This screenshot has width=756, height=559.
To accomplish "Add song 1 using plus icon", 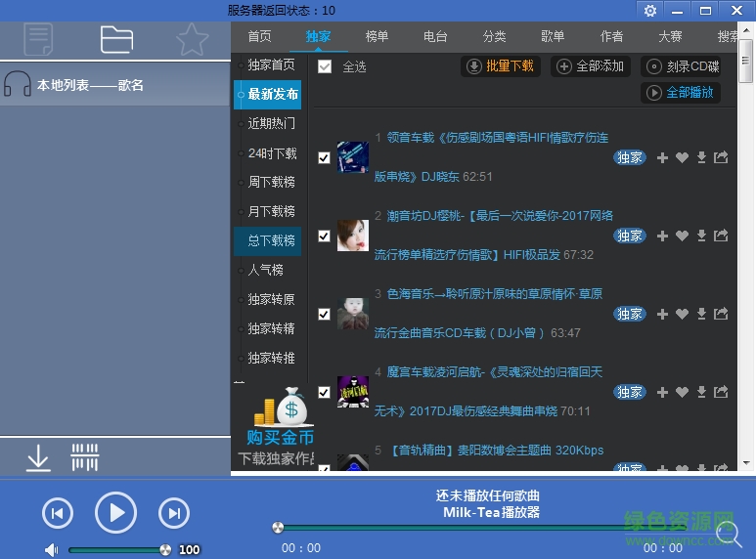I will coord(662,157).
